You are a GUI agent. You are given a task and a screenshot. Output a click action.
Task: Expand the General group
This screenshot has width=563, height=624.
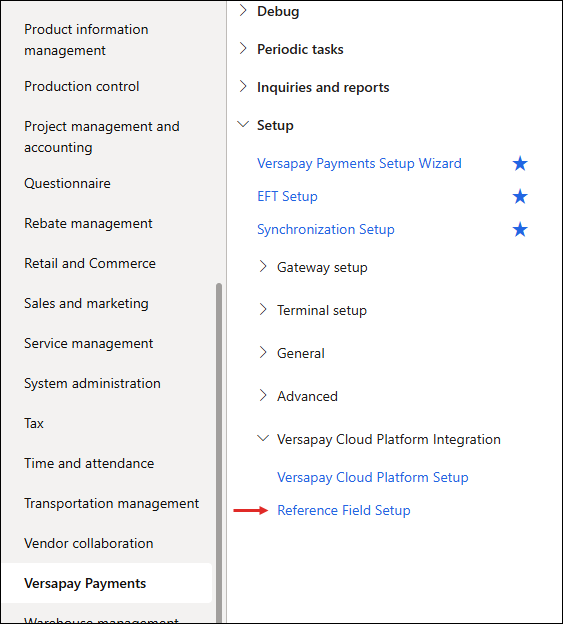coord(263,352)
